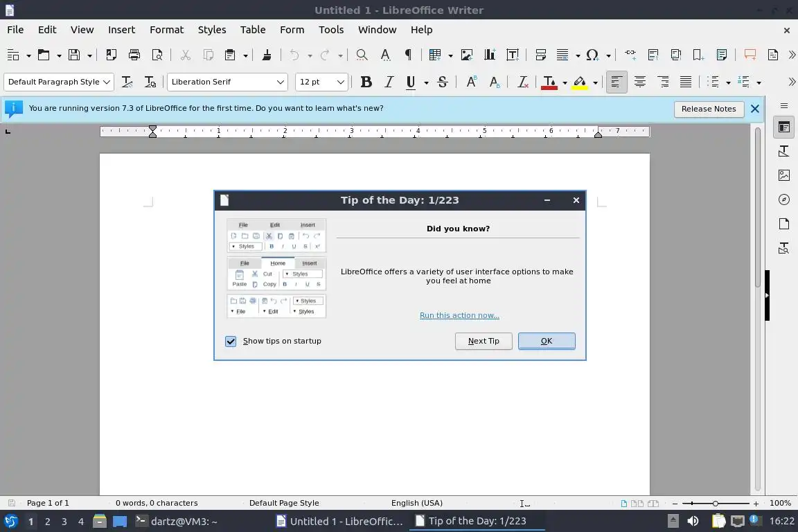Open the Properties sidebar deck
The height and width of the screenshot is (532, 798).
(x=783, y=127)
